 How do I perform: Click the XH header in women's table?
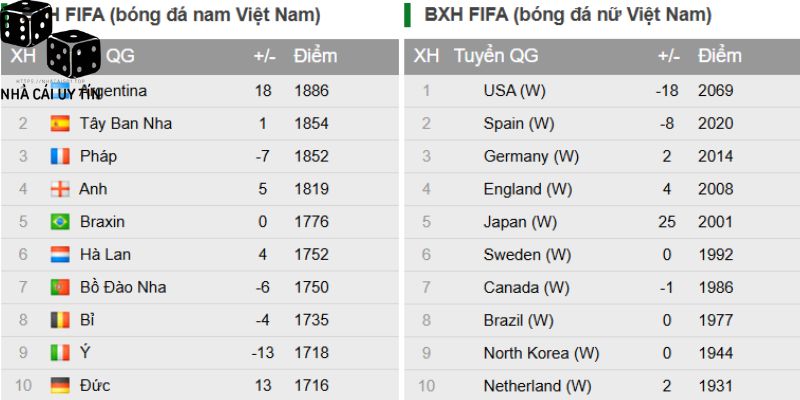tap(426, 56)
